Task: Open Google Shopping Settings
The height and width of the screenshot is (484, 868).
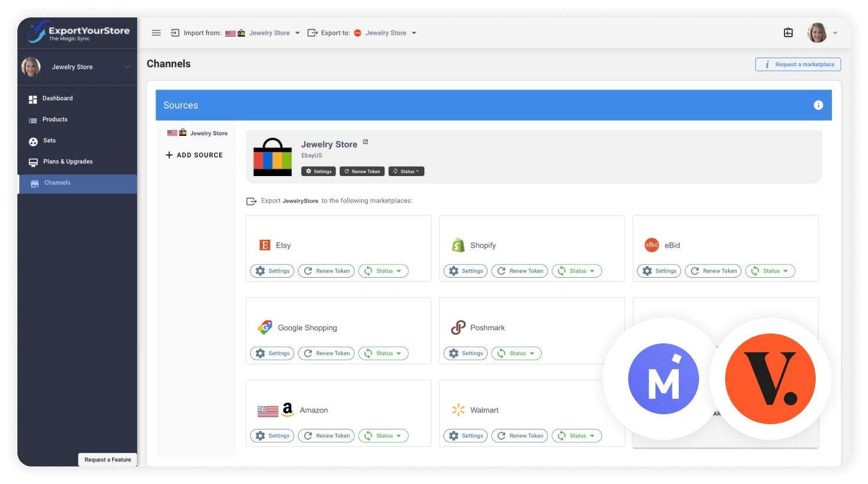Action: click(272, 353)
